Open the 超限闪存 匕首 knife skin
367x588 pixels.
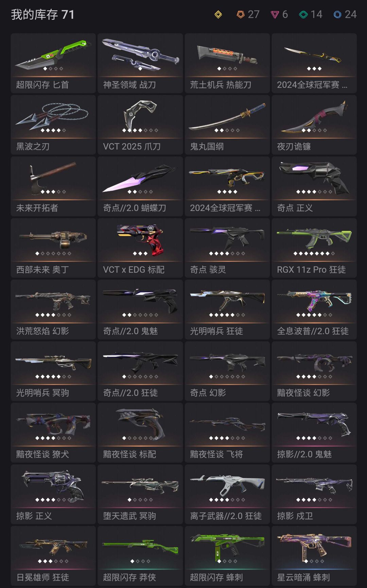[x=53, y=63]
